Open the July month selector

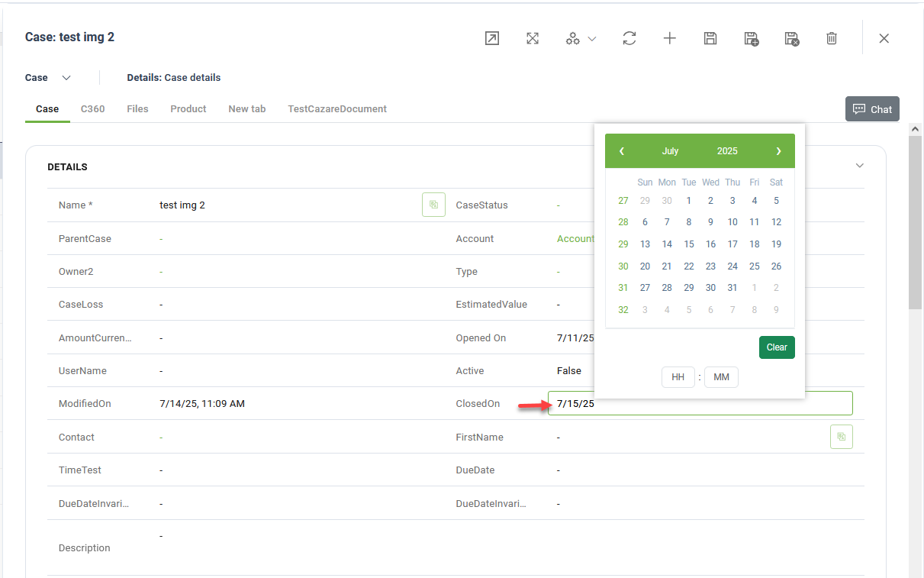tap(671, 151)
